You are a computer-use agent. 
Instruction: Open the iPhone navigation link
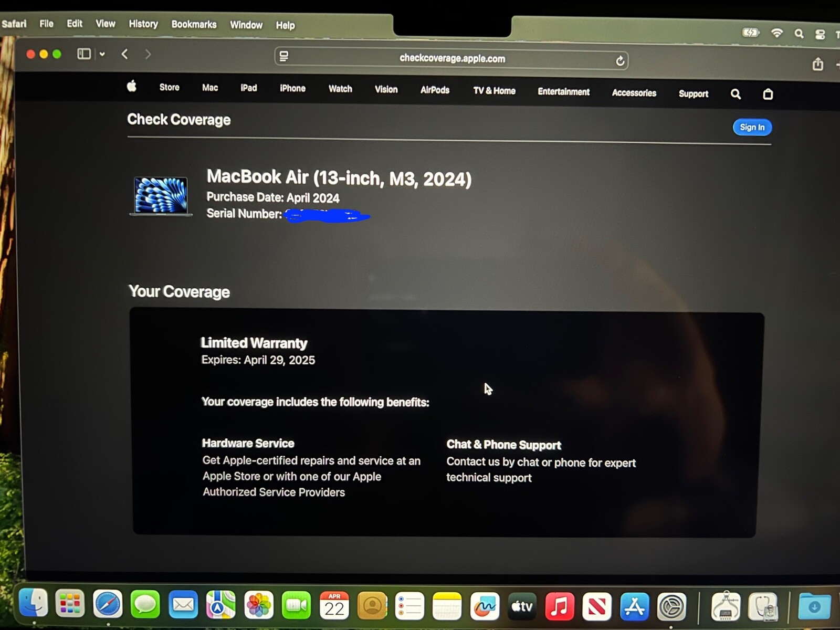coord(292,88)
